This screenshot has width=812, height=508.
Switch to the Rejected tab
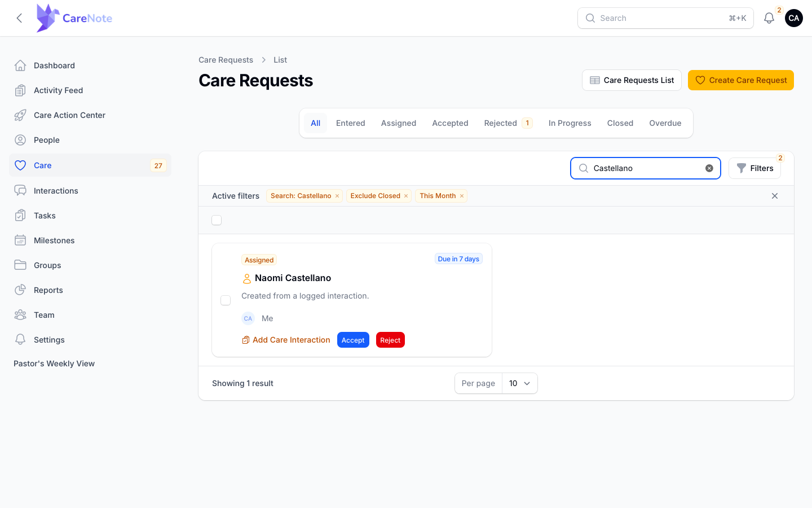tap(508, 123)
